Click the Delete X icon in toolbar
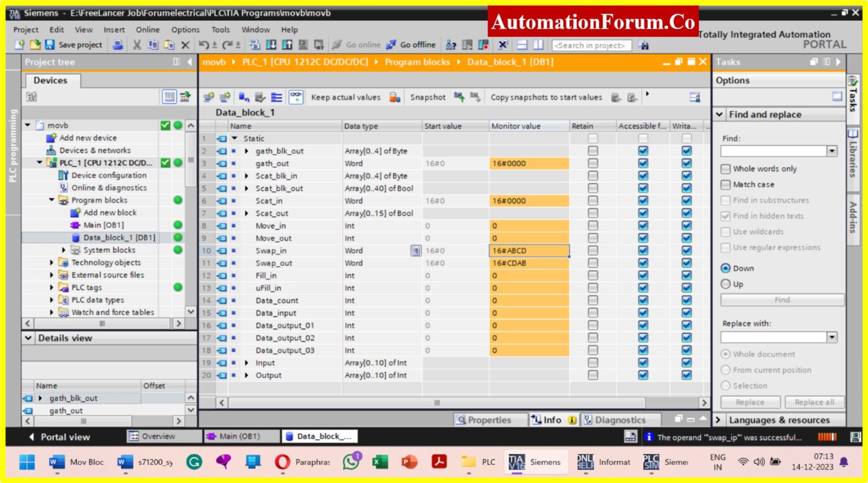 point(185,45)
